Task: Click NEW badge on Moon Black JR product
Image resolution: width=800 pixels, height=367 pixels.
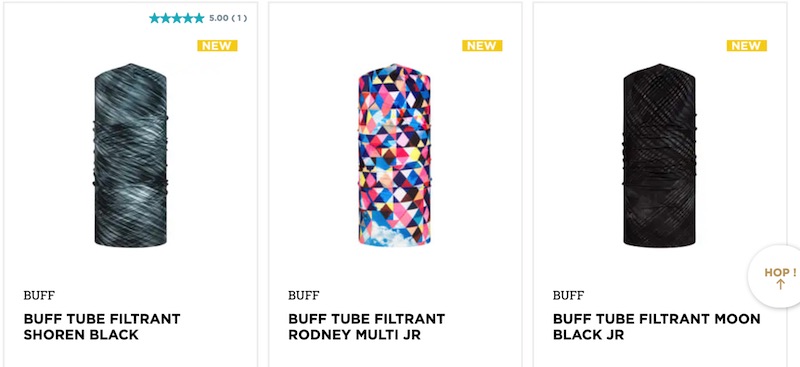Action: tap(746, 46)
